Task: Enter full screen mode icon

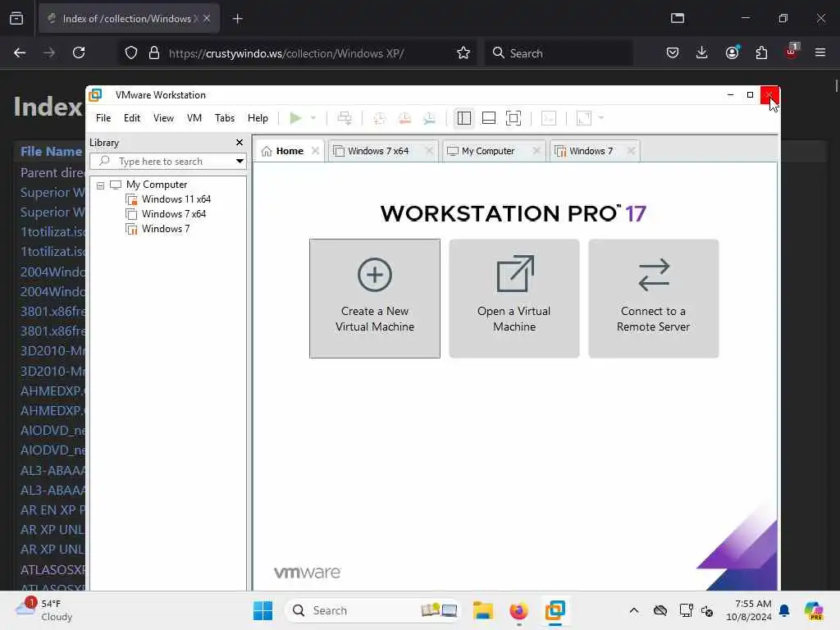Action: pyautogui.click(x=514, y=118)
